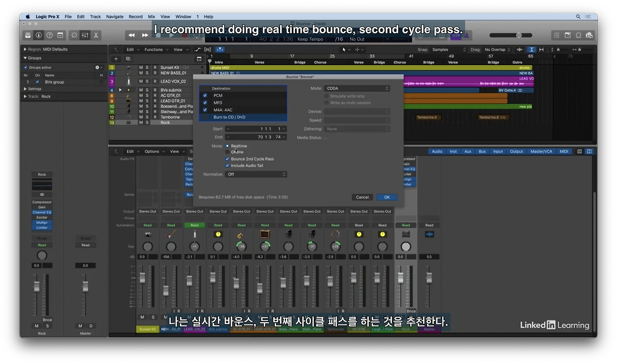The width and height of the screenshot is (617, 364).
Task: Adjust Sunset Kit channel volume fader
Action: click(142, 277)
